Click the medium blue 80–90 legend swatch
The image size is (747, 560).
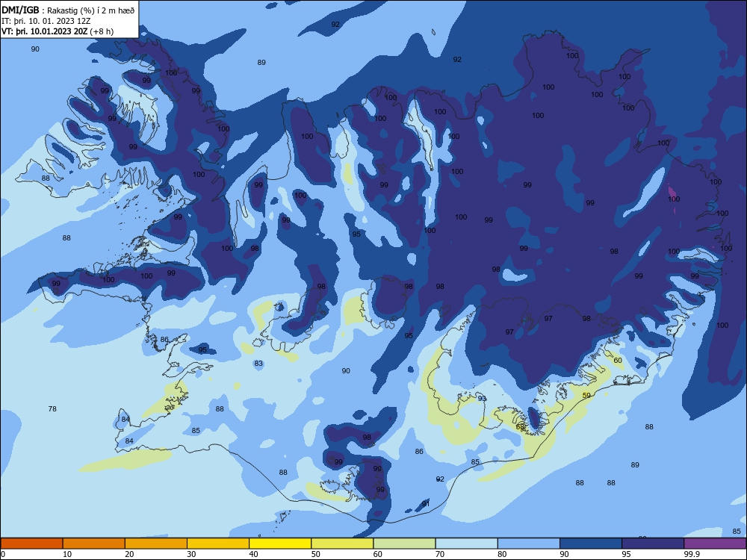click(x=529, y=544)
